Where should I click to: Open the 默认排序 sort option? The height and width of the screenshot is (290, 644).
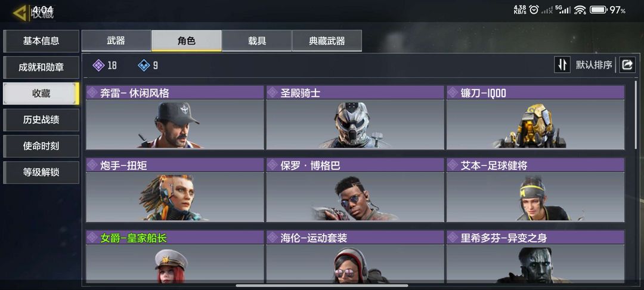pos(594,65)
